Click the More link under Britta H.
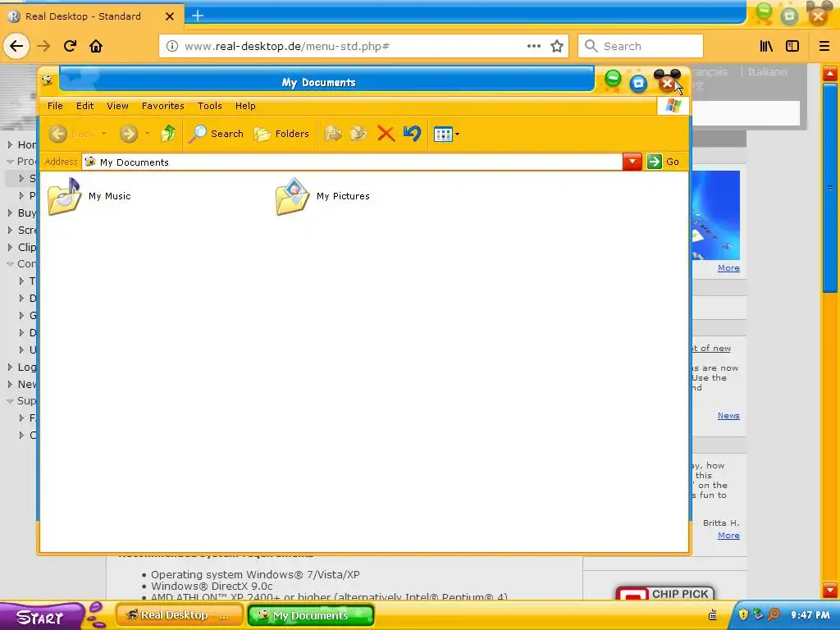The width and height of the screenshot is (840, 630). click(x=728, y=536)
